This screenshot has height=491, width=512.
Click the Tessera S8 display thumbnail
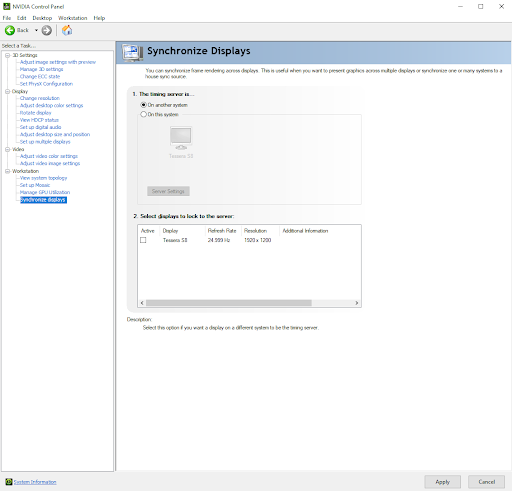(x=181, y=138)
